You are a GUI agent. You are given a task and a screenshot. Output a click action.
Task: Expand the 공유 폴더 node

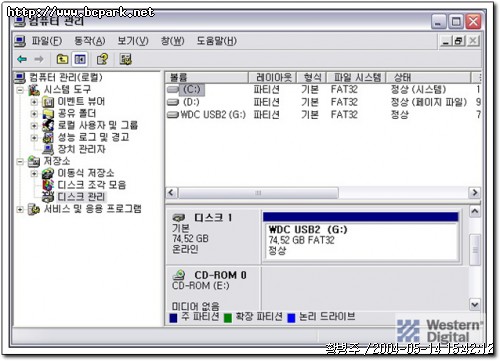[x=34, y=114]
